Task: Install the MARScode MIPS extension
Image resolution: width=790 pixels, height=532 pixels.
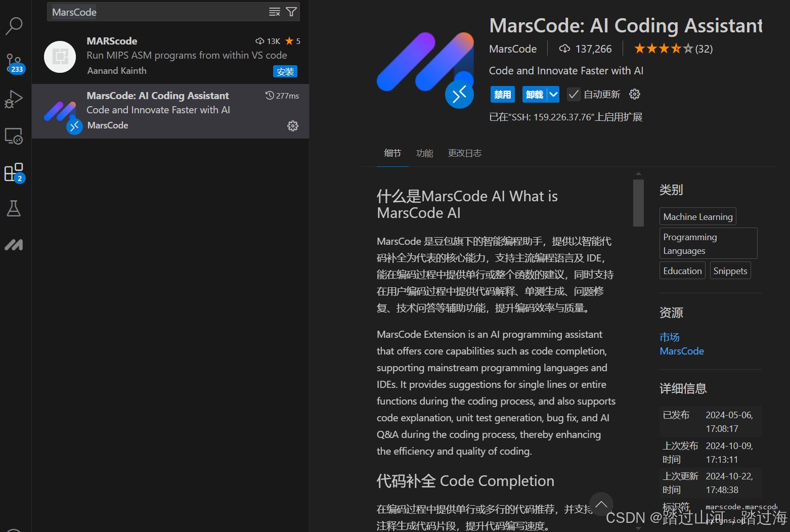Action: pyautogui.click(x=285, y=72)
